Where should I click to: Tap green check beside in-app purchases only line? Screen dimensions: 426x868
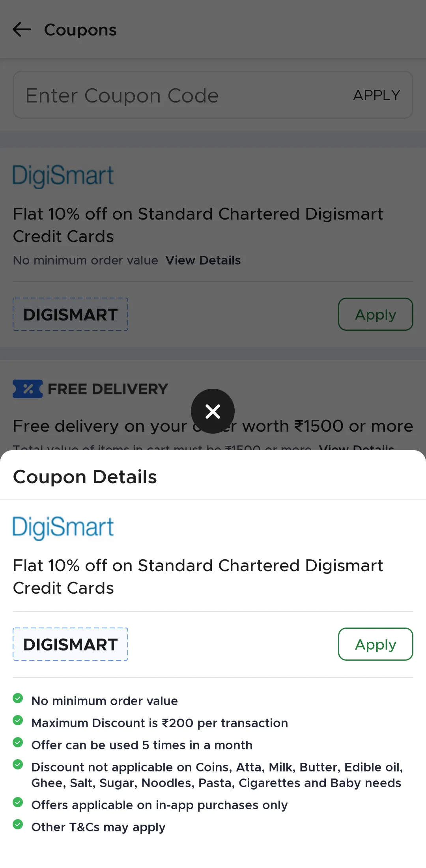[x=18, y=803]
